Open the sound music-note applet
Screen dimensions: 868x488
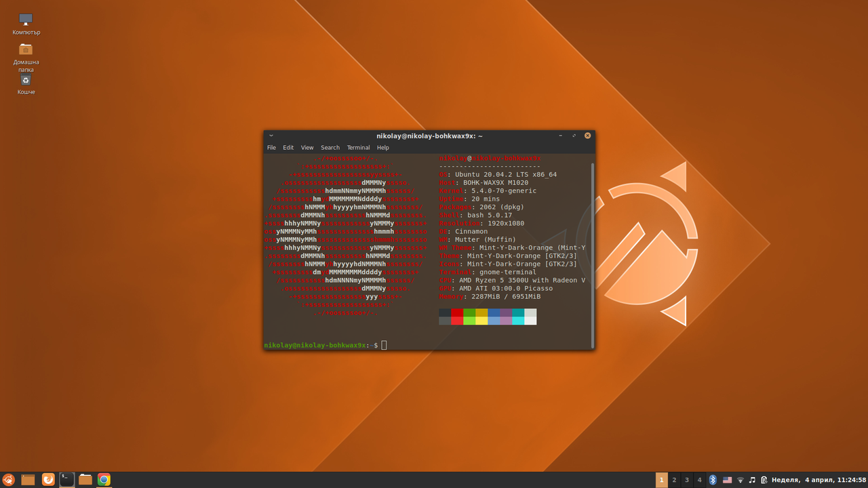(752, 480)
